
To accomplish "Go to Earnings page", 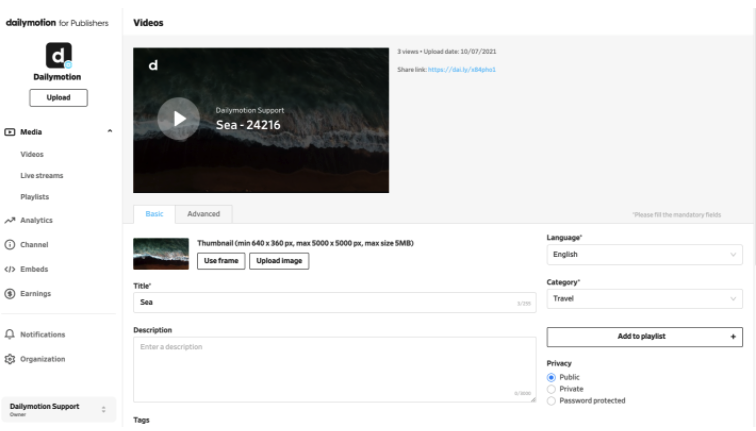I will point(36,294).
